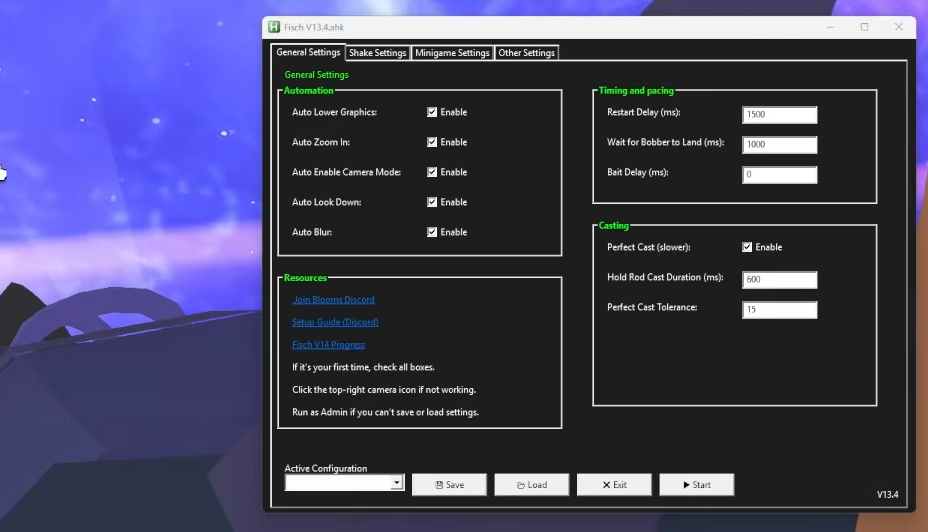Click the 'Run as Admin' hint text

385,412
